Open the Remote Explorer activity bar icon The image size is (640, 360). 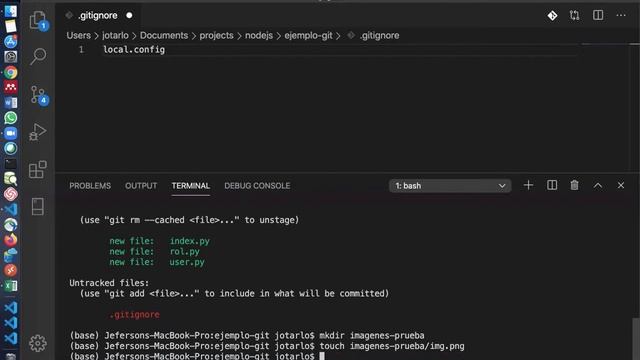(x=38, y=207)
